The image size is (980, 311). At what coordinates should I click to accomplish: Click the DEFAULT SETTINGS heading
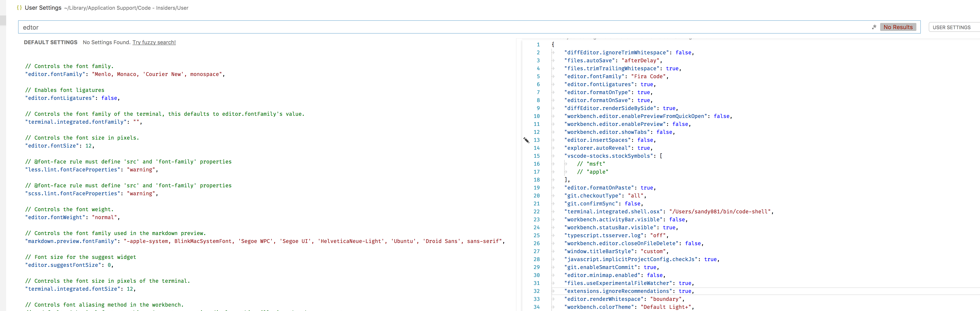[x=51, y=42]
